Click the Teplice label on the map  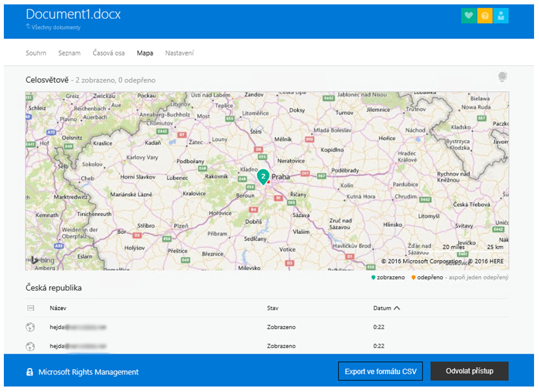tap(224, 106)
